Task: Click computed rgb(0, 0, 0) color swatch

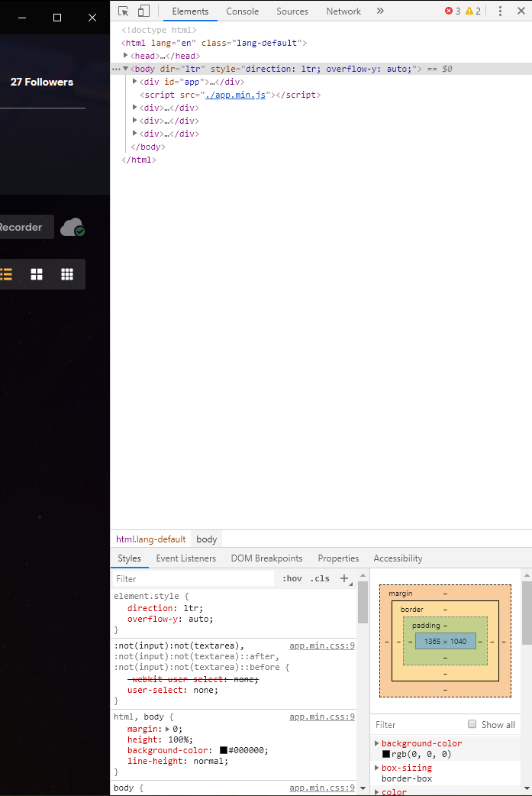Action: coord(386,754)
